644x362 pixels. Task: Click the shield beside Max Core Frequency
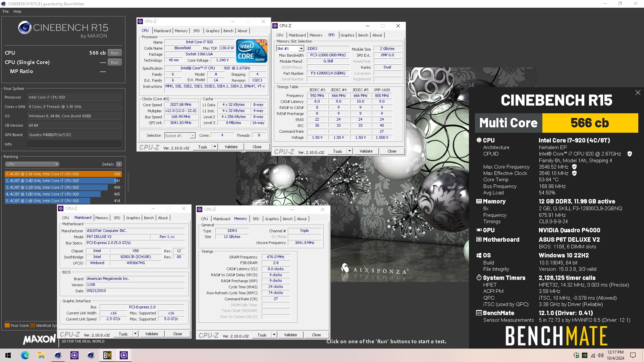point(574,167)
